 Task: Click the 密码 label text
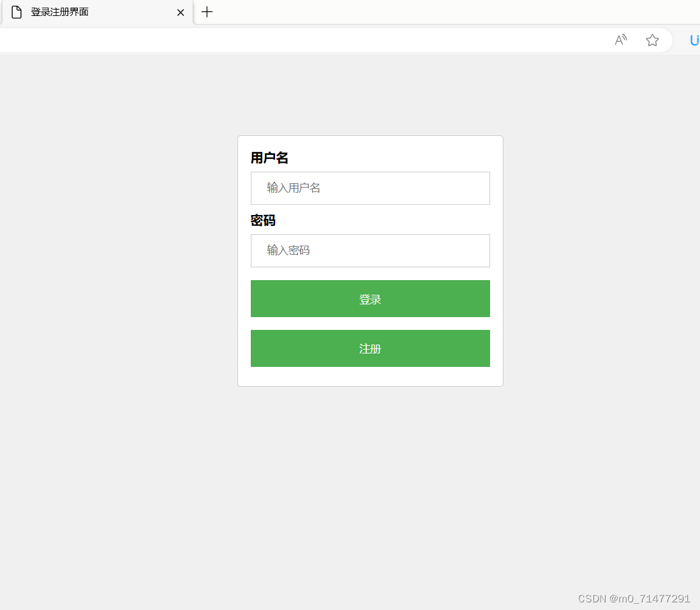coord(263,220)
